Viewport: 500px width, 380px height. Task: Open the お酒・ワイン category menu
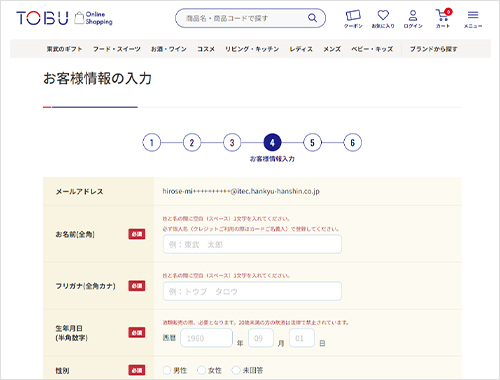pyautogui.click(x=169, y=49)
